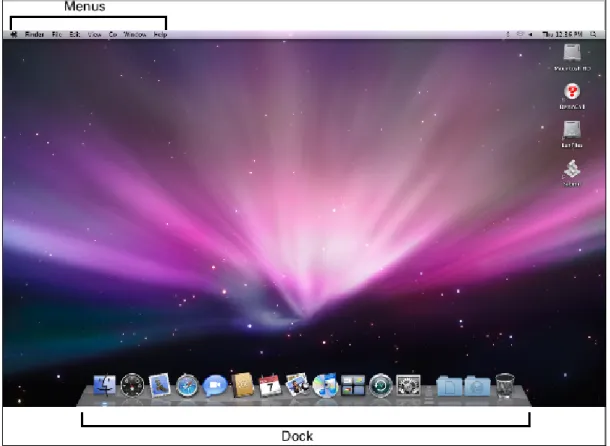Open the View menu
610x446 pixels.
95,34
